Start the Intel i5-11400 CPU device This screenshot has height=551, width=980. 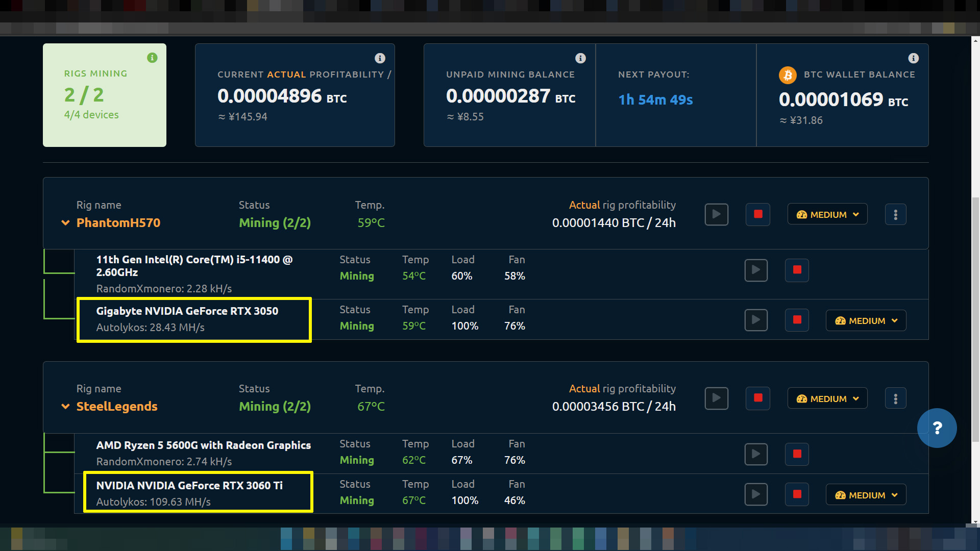pos(756,270)
